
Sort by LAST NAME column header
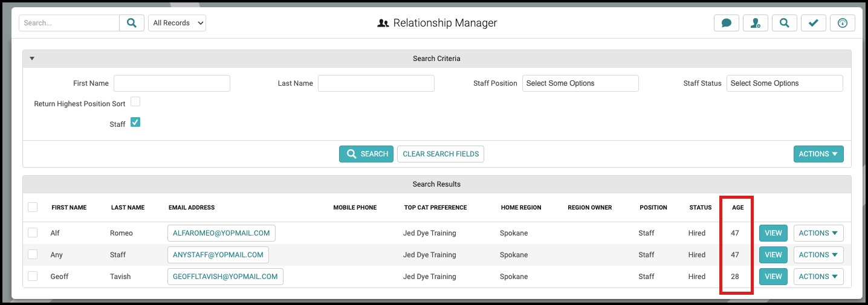tap(128, 208)
